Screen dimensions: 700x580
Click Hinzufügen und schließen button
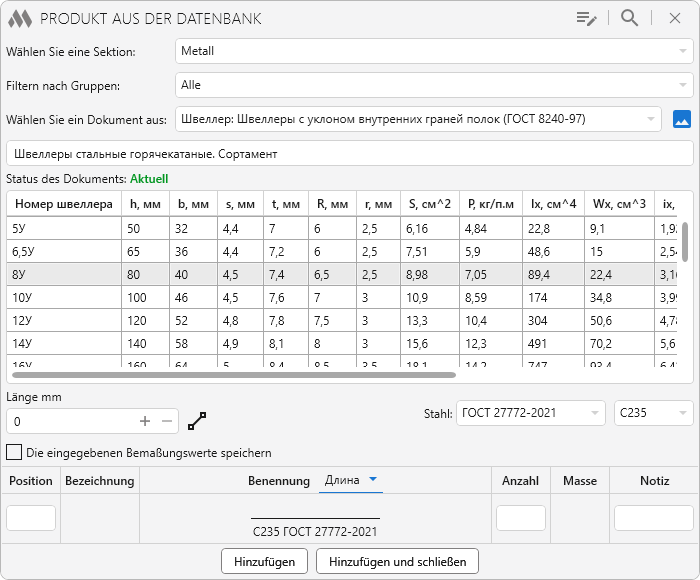pyautogui.click(x=397, y=561)
